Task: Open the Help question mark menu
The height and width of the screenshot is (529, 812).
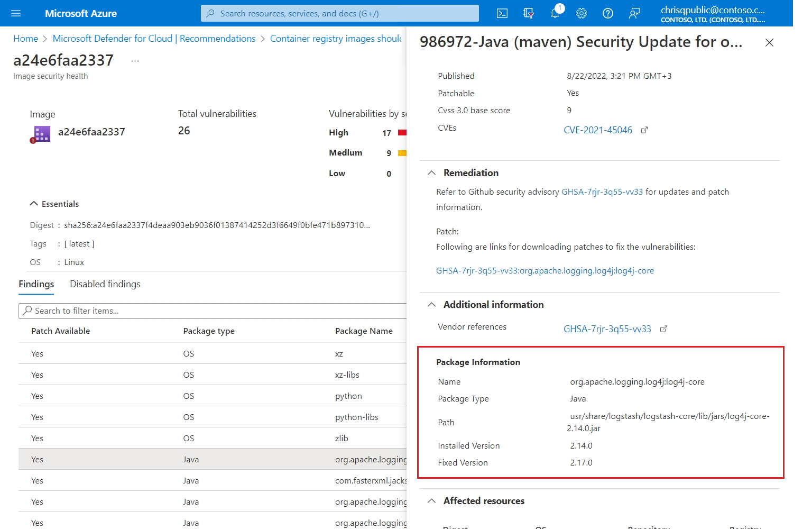Action: pyautogui.click(x=608, y=13)
